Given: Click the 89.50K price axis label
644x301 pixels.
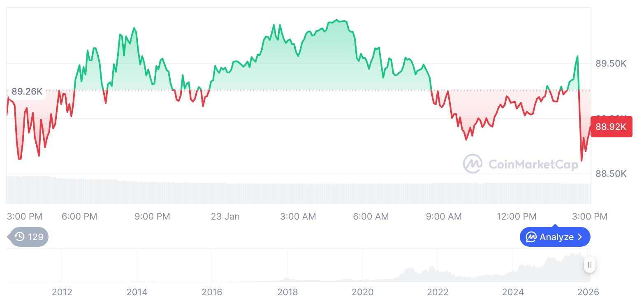Looking at the screenshot, I should click(x=611, y=64).
